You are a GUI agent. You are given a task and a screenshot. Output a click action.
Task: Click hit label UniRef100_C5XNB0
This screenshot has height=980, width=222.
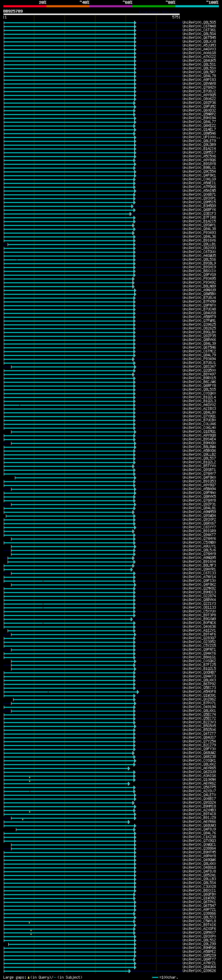pos(199,543)
